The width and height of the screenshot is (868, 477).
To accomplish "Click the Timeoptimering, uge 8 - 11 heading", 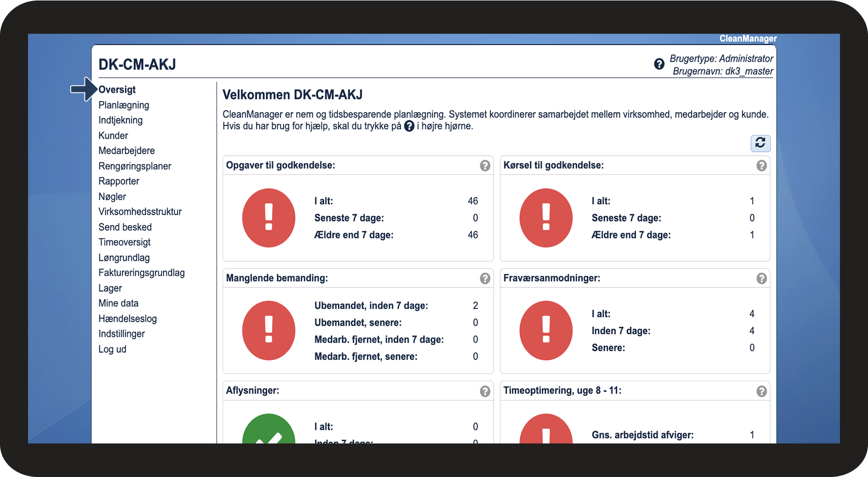I will click(x=562, y=391).
